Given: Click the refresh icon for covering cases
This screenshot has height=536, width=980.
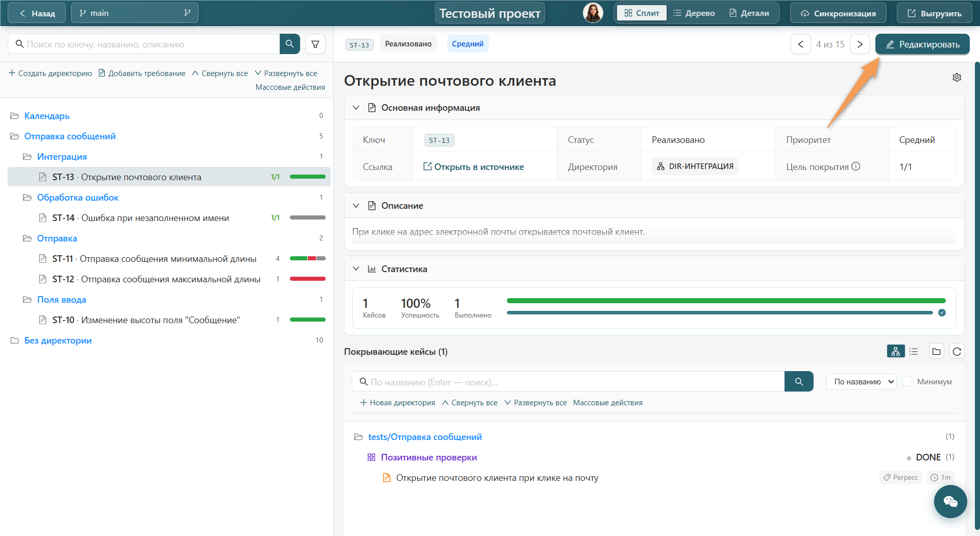Looking at the screenshot, I should tap(957, 351).
